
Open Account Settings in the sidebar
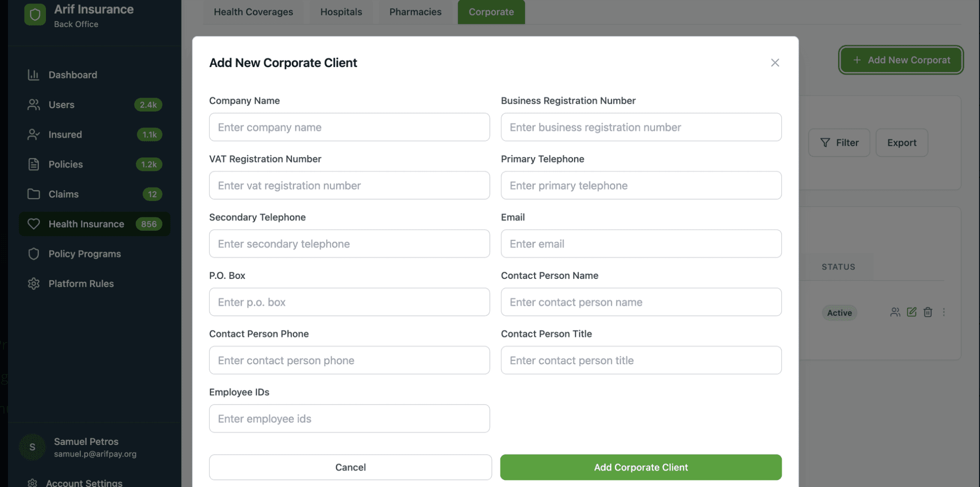pyautogui.click(x=84, y=482)
